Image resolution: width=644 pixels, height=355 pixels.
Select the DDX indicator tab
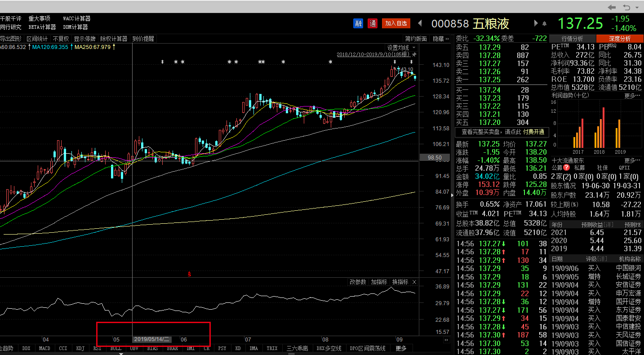27,348
